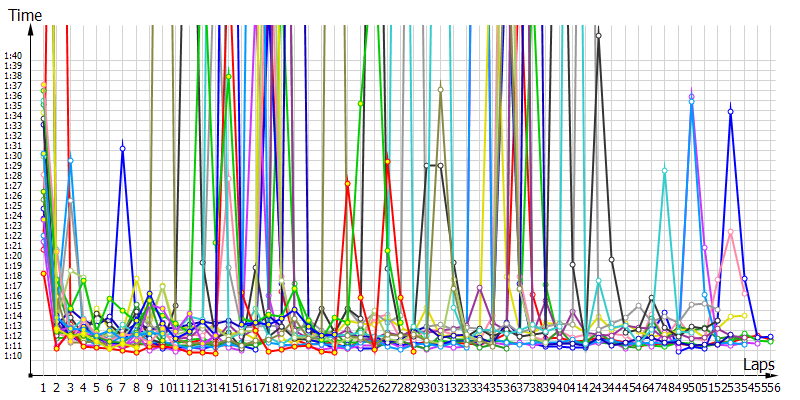Click lap number 9 on the x-axis
This screenshot has height=400, width=800.
point(149,386)
